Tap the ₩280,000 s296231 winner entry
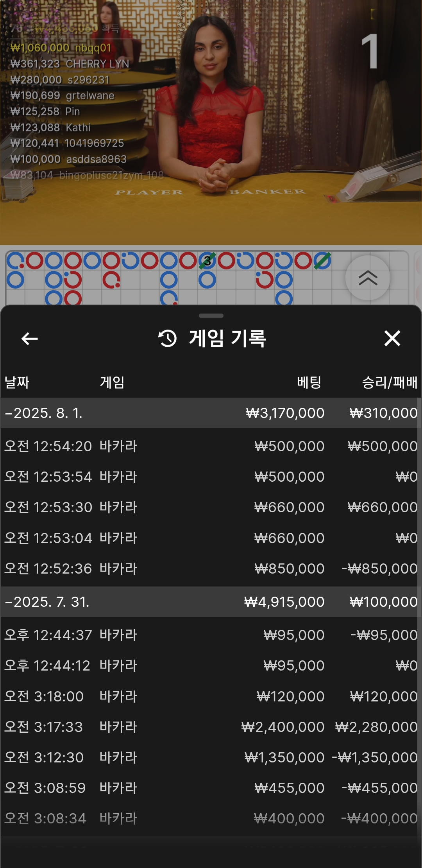Image resolution: width=422 pixels, height=868 pixels. pyautogui.click(x=60, y=80)
